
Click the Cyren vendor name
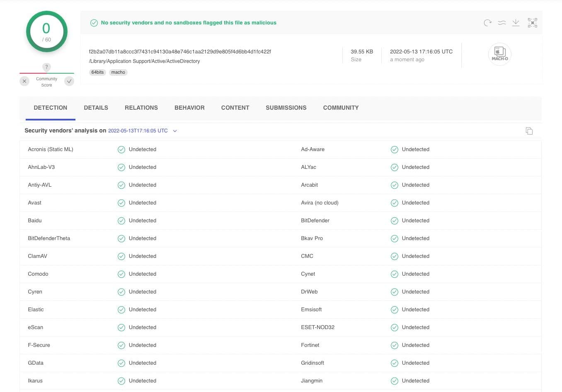pos(35,292)
